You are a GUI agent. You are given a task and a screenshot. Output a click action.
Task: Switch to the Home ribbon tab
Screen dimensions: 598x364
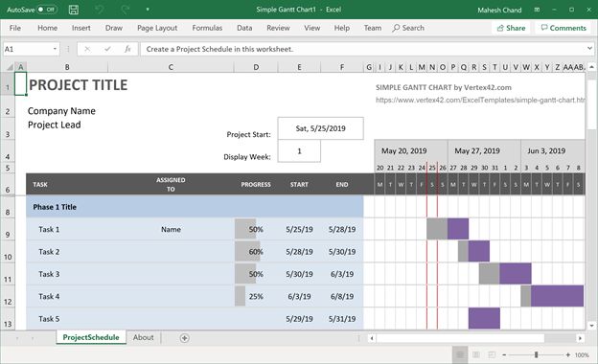[47, 28]
